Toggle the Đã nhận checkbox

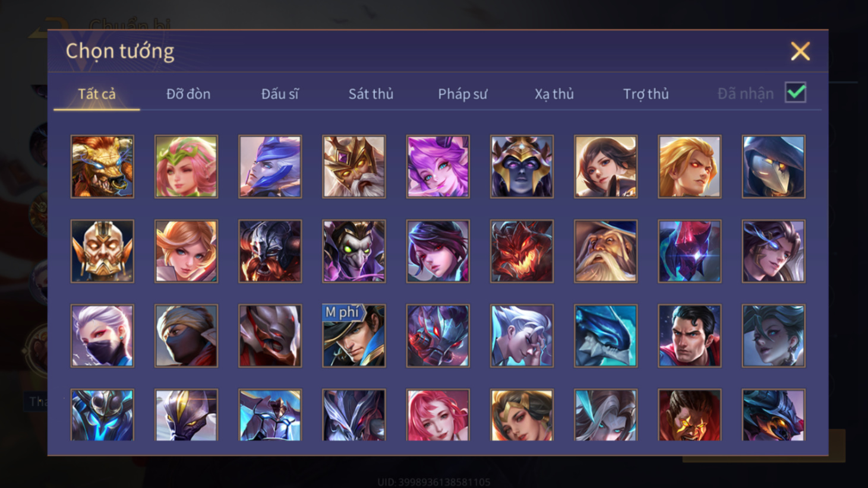click(796, 93)
